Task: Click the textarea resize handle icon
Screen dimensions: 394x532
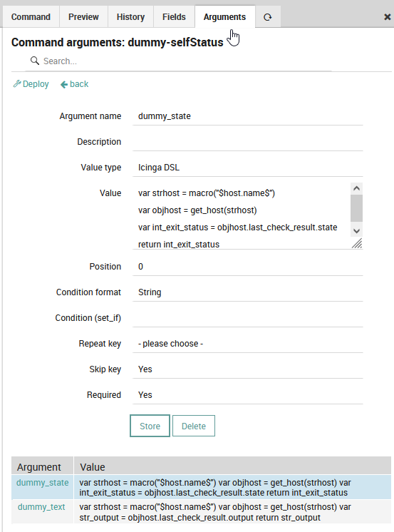Action: click(x=357, y=243)
